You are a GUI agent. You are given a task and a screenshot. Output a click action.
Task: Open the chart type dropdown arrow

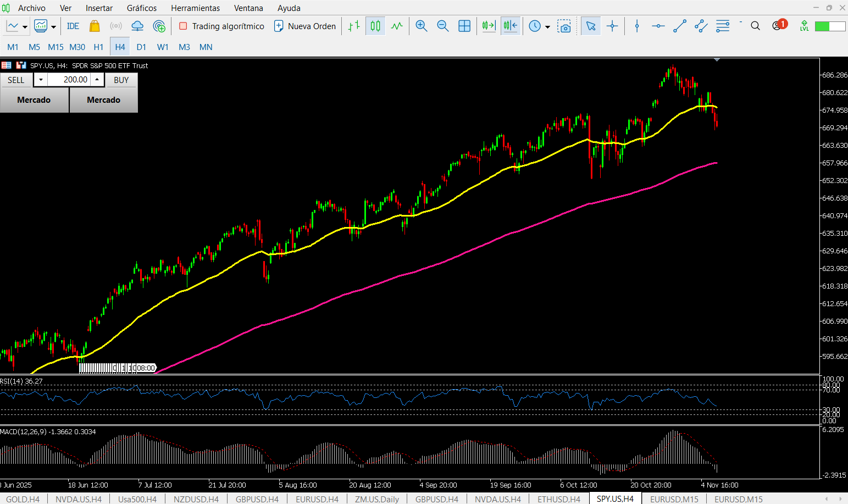point(24,26)
